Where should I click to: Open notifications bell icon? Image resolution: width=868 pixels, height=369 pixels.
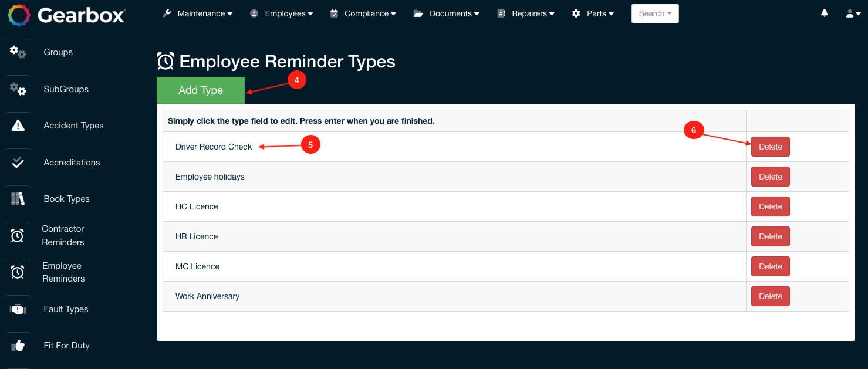click(825, 13)
